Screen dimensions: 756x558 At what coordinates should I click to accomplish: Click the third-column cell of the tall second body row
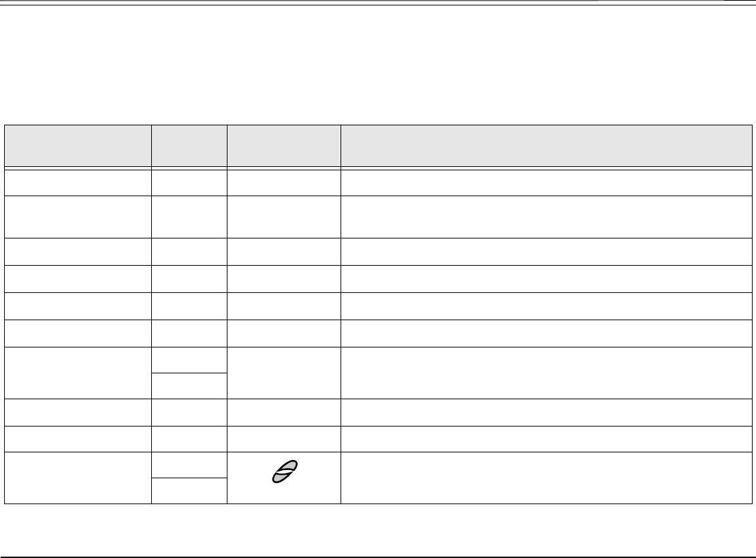[284, 217]
